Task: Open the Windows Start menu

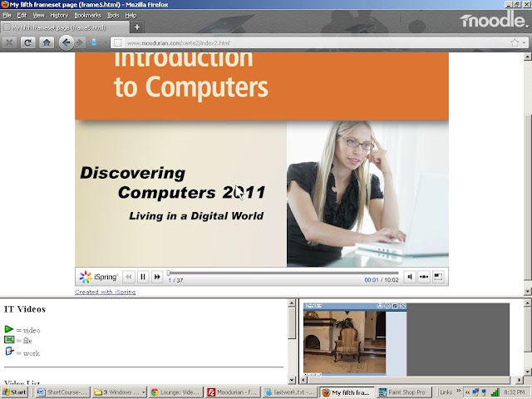Action: pos(14,392)
